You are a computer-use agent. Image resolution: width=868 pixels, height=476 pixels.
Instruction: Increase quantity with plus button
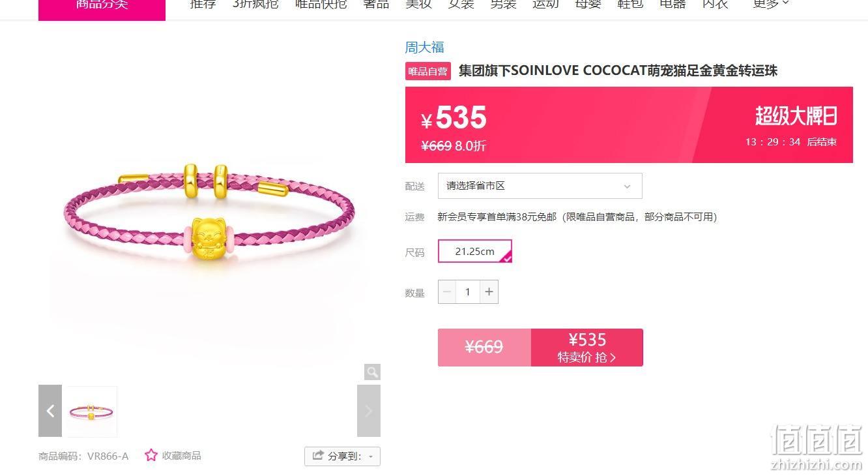pyautogui.click(x=489, y=291)
